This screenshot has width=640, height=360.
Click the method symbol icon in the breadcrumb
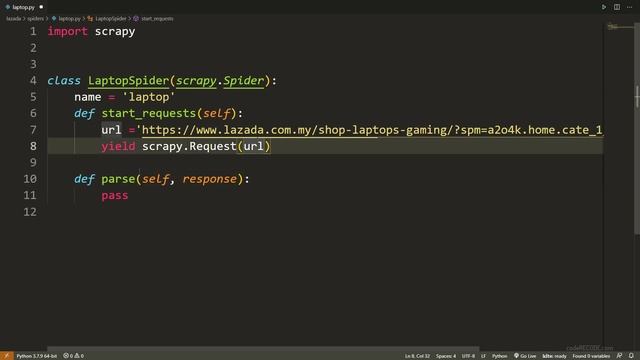tap(136, 19)
